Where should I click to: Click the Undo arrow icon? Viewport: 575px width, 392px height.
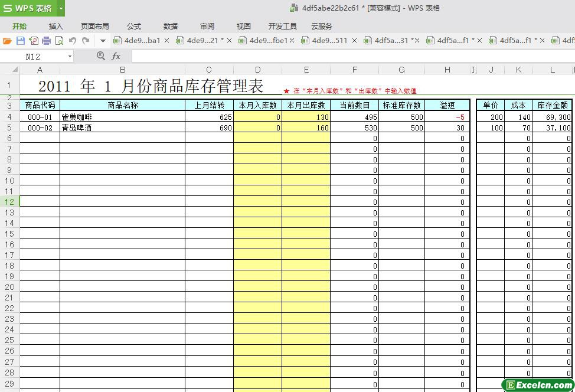click(72, 41)
